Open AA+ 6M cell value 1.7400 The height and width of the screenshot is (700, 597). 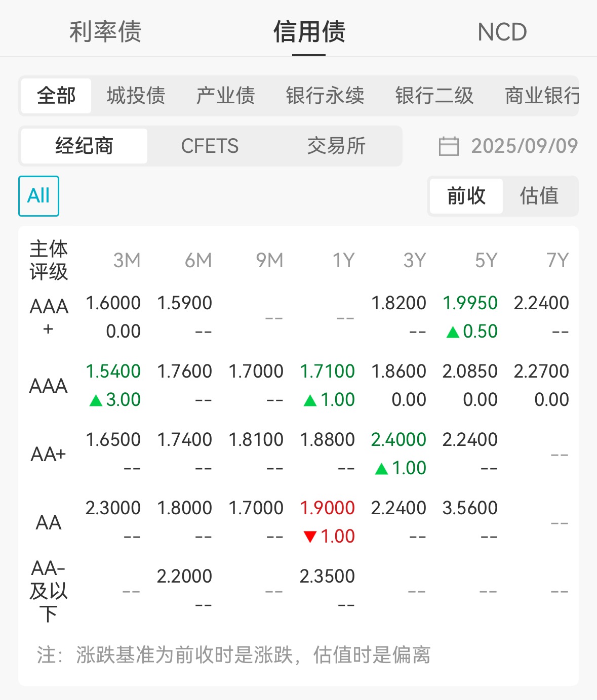click(x=185, y=440)
